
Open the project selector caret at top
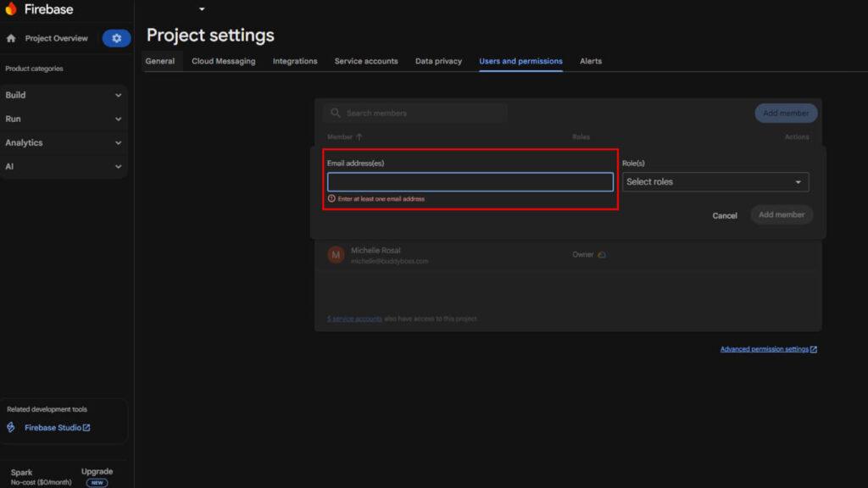[x=200, y=8]
